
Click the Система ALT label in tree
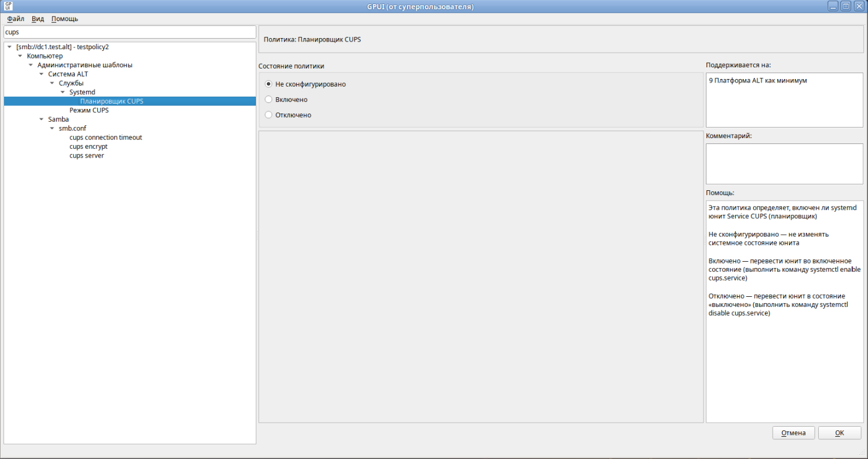(x=68, y=74)
